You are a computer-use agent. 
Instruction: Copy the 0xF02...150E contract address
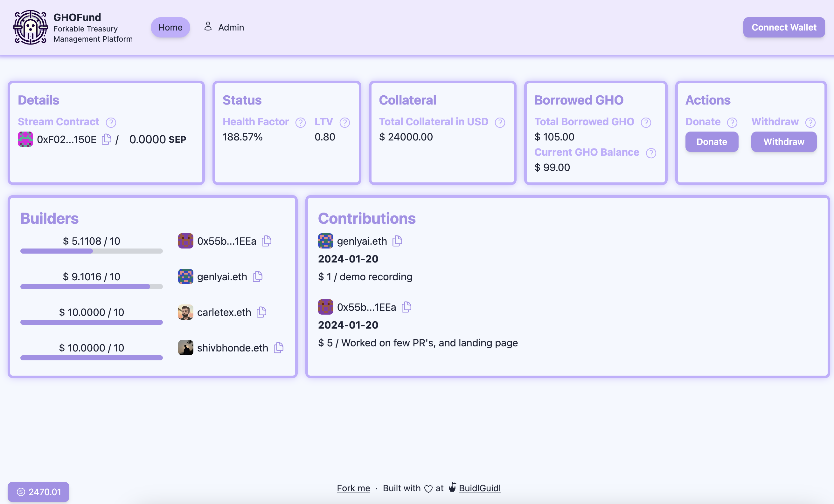point(107,139)
